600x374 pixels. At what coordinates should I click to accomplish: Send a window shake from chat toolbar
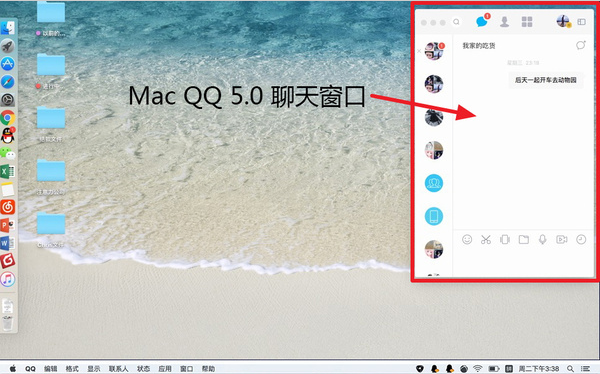[505, 240]
